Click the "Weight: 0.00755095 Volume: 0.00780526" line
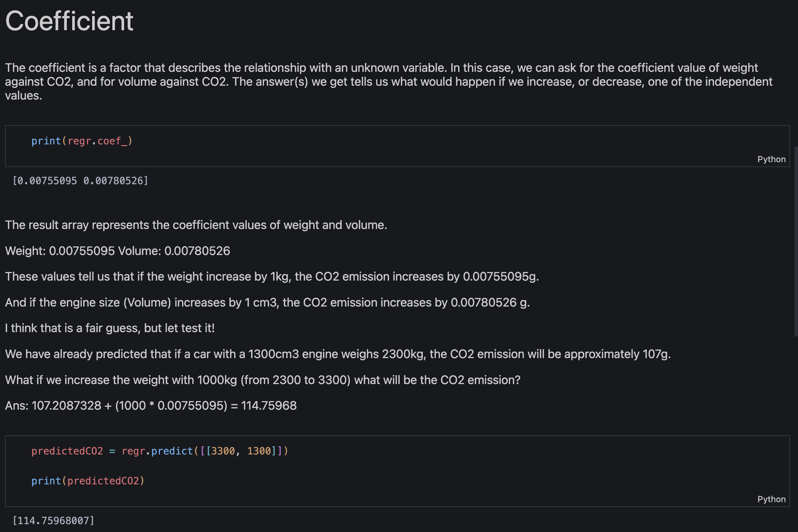Viewport: 798px width, 532px height. 118,251
